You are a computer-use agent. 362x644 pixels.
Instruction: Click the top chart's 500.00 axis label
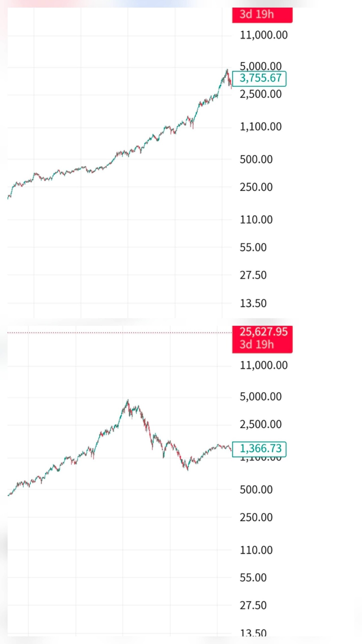[x=256, y=160]
